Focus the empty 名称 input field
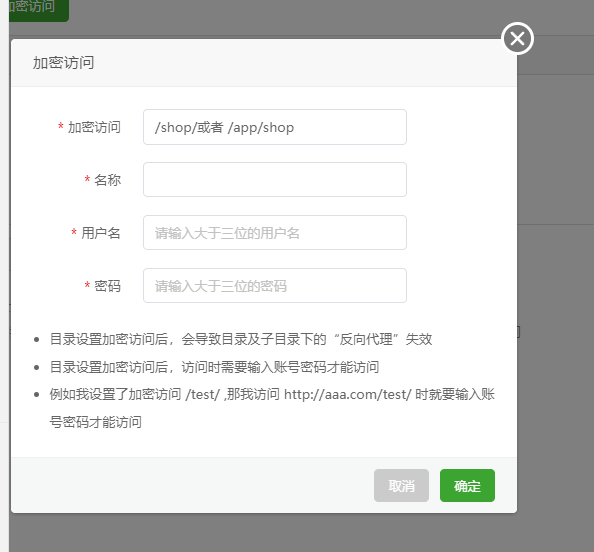The width and height of the screenshot is (594, 552). [275, 180]
